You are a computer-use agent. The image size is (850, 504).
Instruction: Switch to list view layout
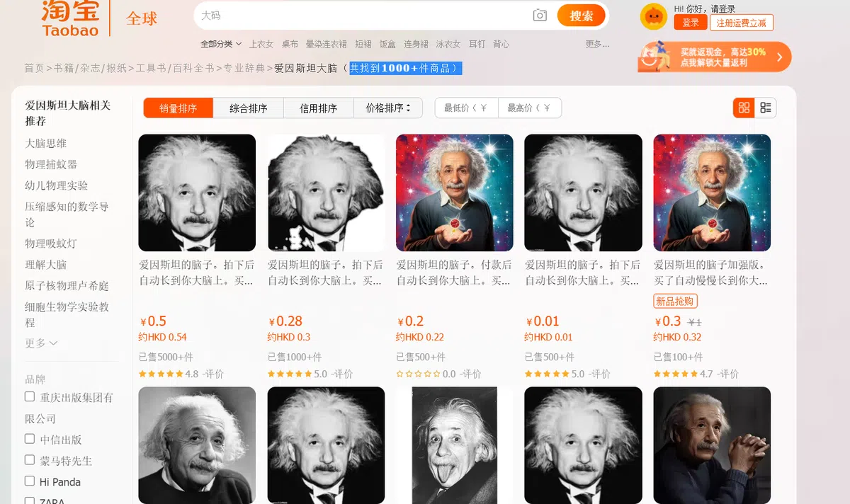click(766, 108)
